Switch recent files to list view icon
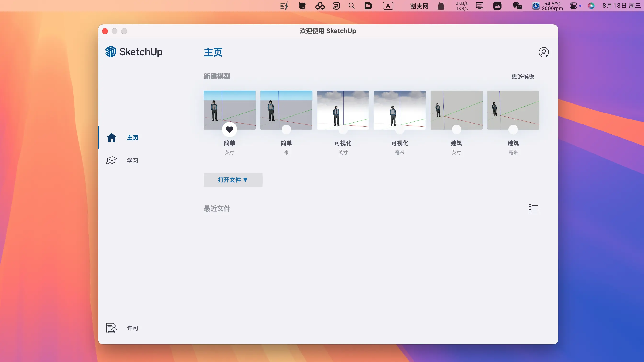The height and width of the screenshot is (362, 644). tap(533, 209)
